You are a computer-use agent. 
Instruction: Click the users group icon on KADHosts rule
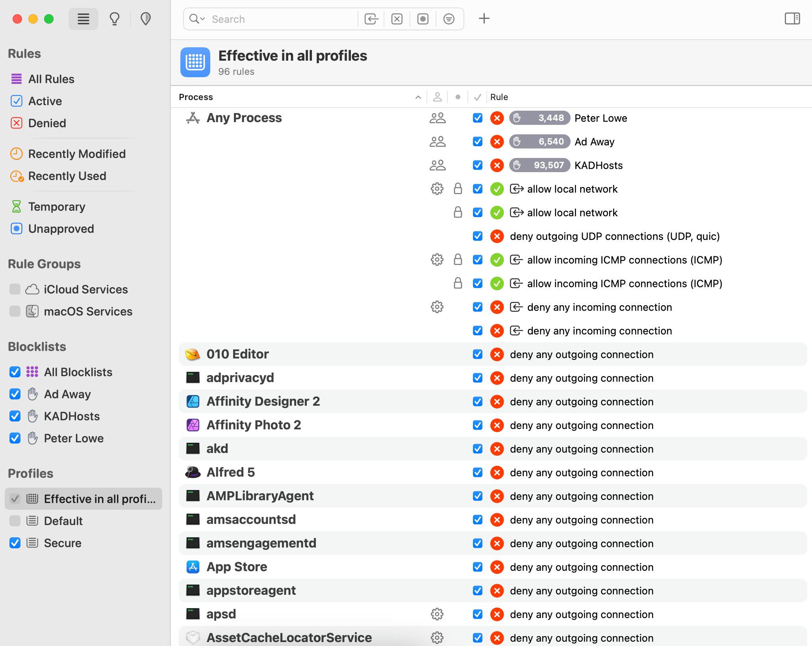pyautogui.click(x=438, y=165)
